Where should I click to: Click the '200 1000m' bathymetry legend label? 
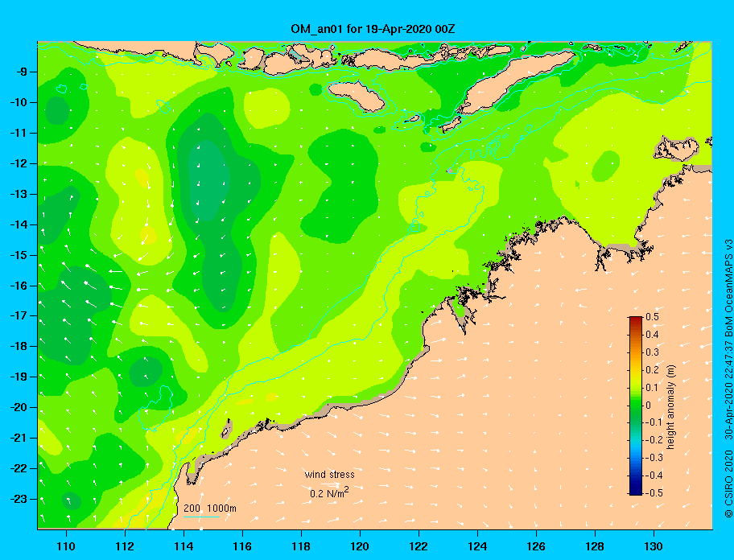[210, 508]
